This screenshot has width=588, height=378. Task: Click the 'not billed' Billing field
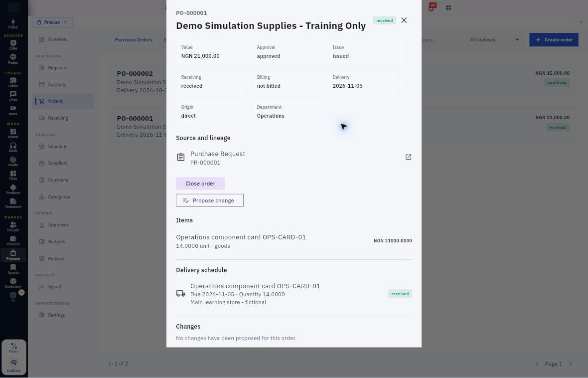point(287,82)
